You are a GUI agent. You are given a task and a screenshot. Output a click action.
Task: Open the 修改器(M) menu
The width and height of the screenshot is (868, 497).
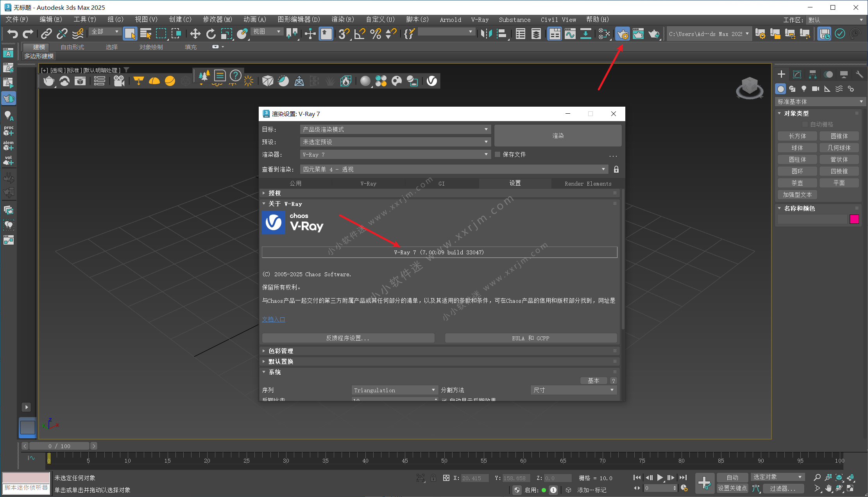(217, 20)
